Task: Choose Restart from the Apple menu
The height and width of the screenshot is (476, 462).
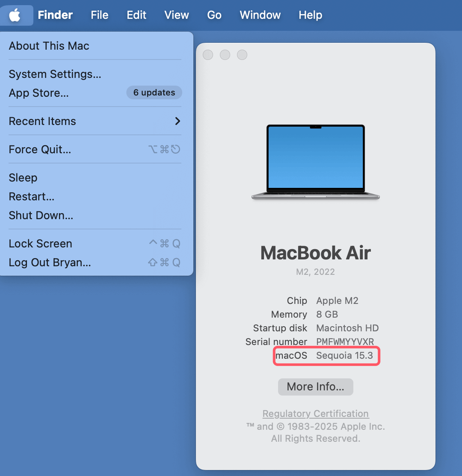Action: (x=31, y=196)
